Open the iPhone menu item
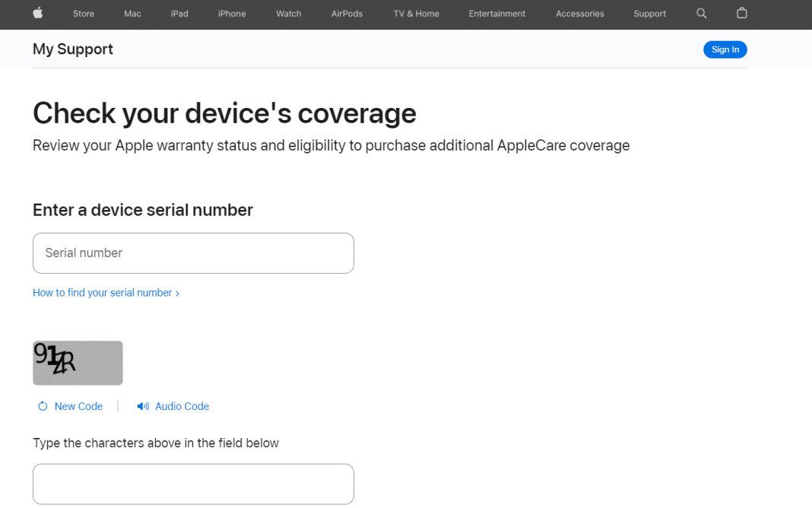The height and width of the screenshot is (508, 812). (x=232, y=14)
